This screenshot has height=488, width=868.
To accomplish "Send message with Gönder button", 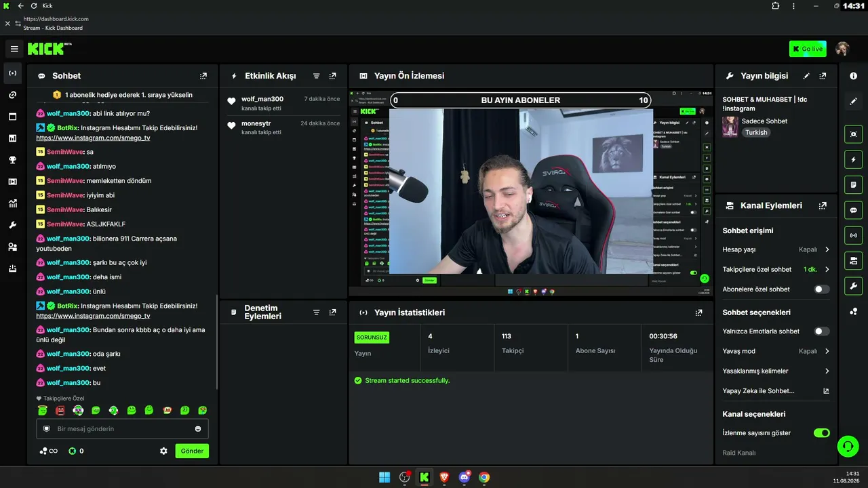I will [192, 451].
